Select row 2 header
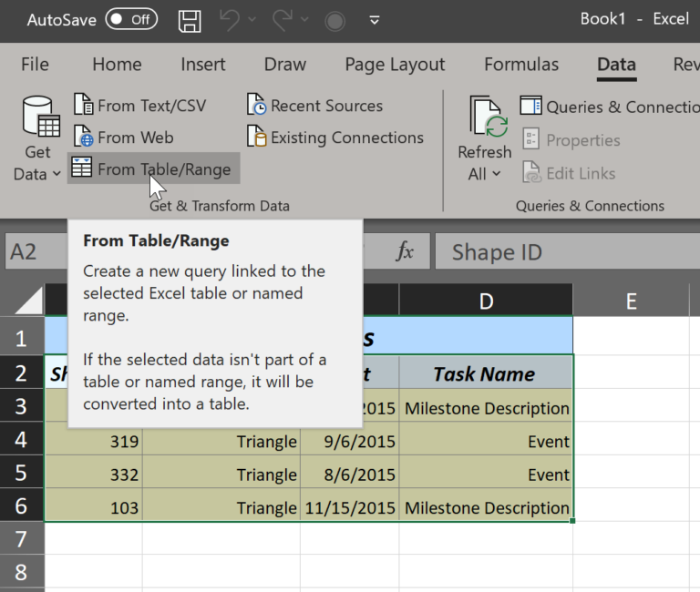This screenshot has height=592, width=700. [x=22, y=373]
